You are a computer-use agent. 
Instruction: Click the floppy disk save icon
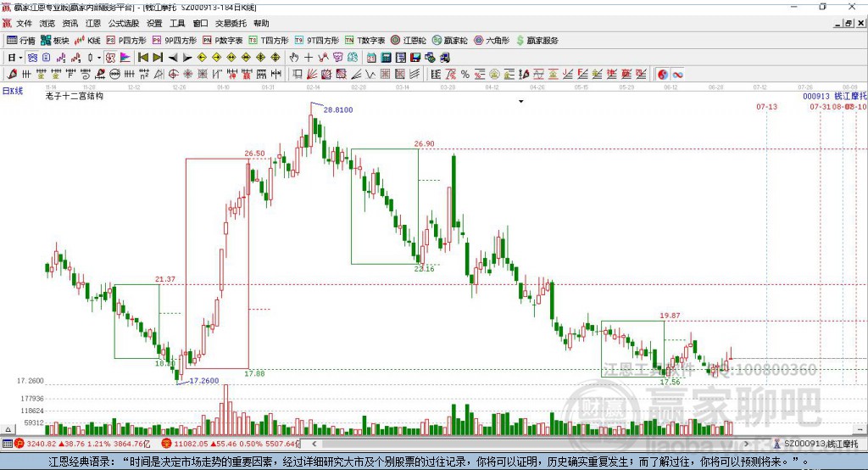point(415,58)
